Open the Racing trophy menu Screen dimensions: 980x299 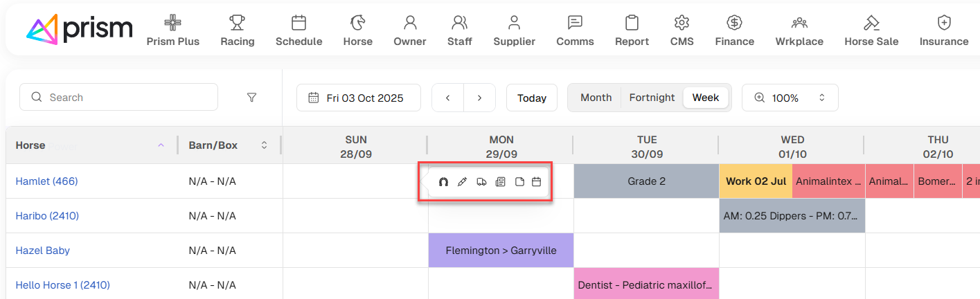click(238, 31)
